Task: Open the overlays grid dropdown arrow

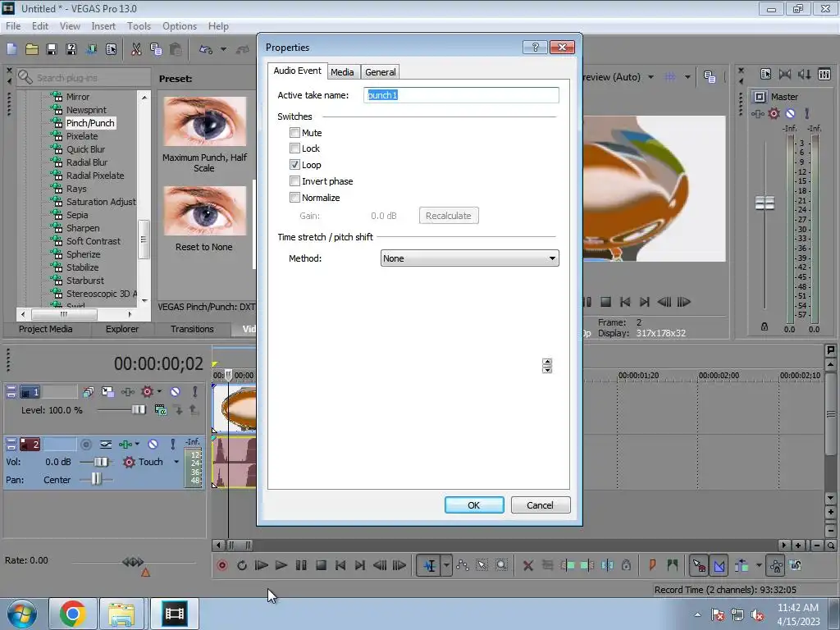Action: tap(687, 77)
